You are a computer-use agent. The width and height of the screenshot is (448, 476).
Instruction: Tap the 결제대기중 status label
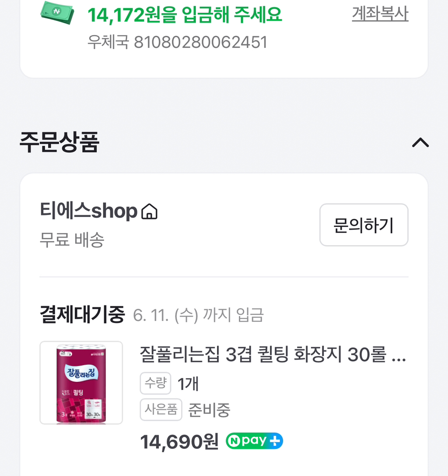point(82,315)
